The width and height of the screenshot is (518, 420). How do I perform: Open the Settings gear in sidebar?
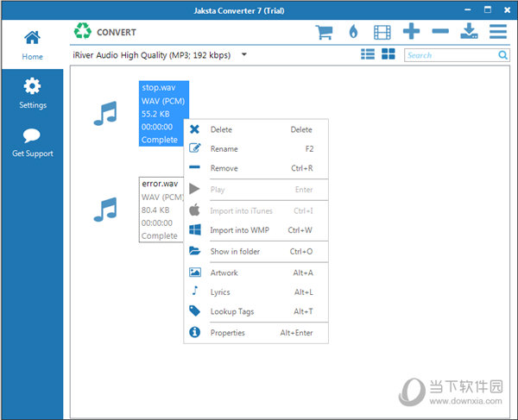32,85
